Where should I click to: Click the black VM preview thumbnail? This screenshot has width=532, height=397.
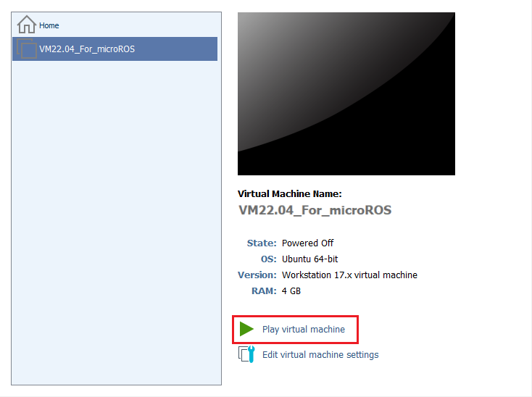346,94
